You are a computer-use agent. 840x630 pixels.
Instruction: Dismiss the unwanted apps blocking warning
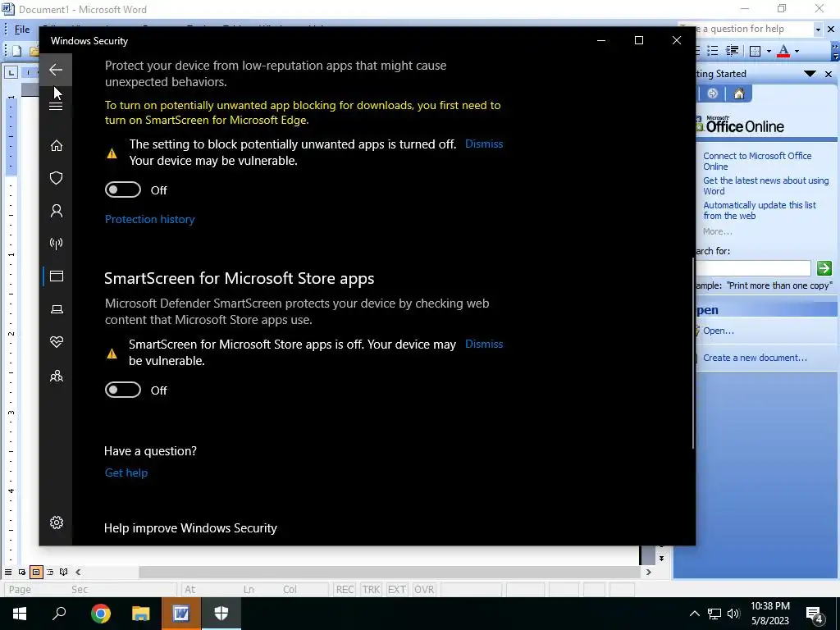[484, 144]
